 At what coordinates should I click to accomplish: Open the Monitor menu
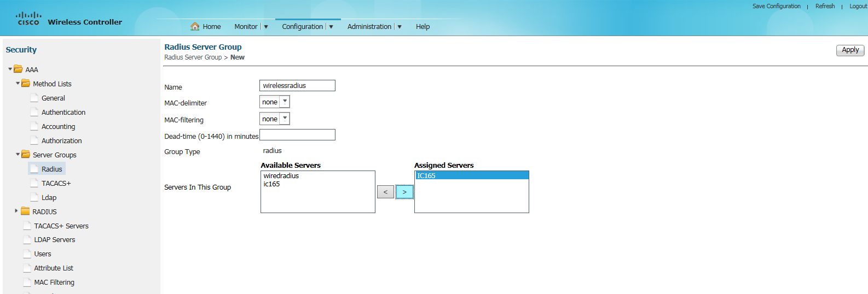click(x=246, y=26)
